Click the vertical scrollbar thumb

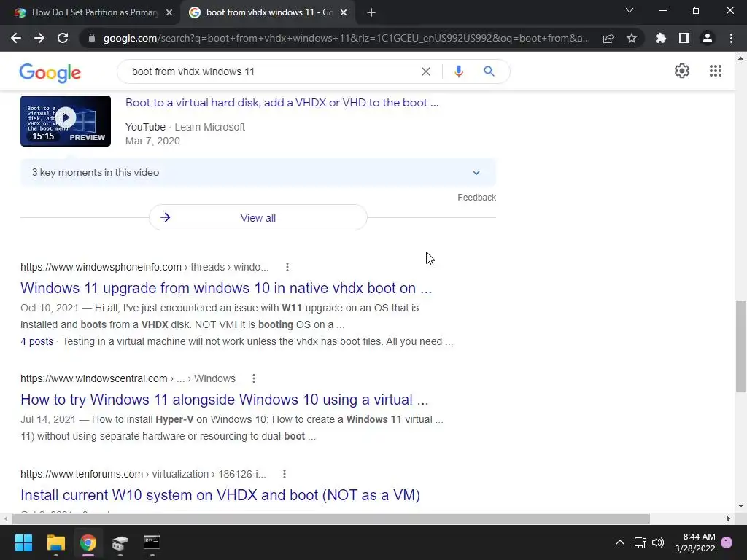(740, 346)
